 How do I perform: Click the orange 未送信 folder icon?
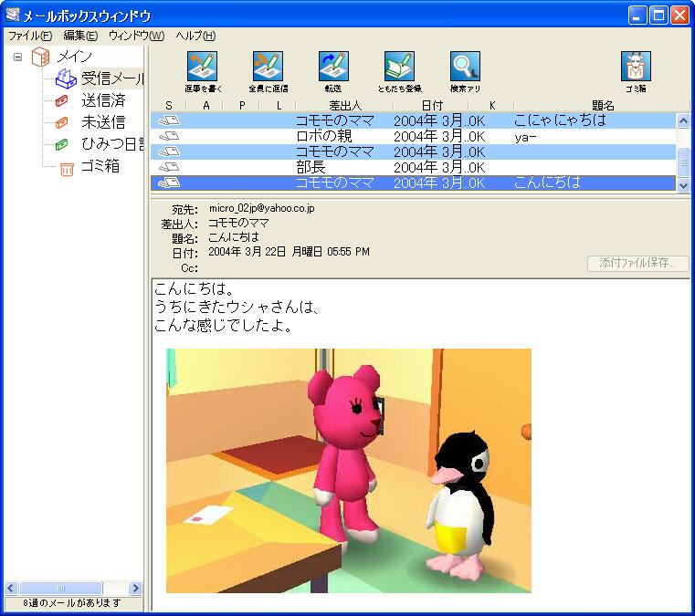tap(61, 122)
